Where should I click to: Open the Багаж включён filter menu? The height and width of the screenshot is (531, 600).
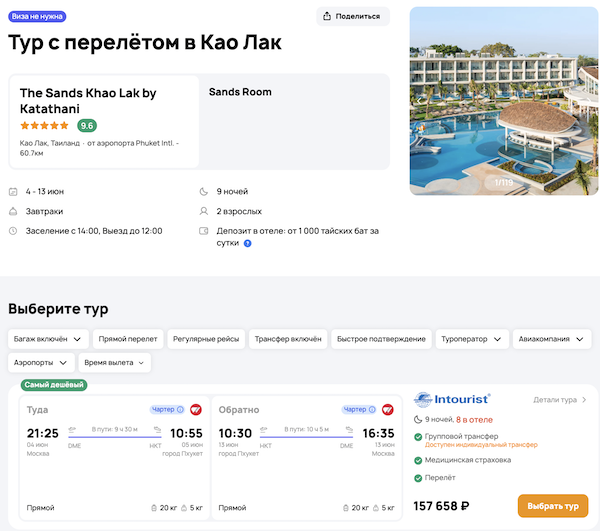[49, 339]
